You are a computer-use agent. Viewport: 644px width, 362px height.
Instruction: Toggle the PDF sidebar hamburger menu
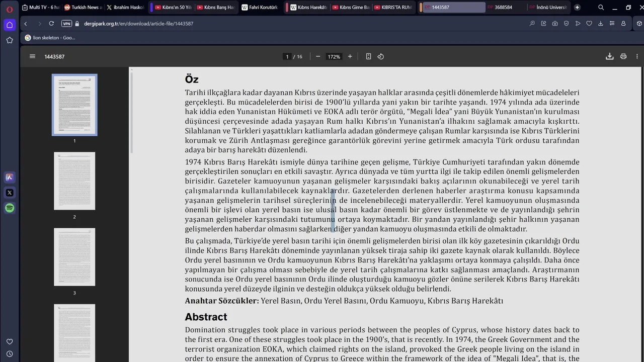(x=33, y=56)
